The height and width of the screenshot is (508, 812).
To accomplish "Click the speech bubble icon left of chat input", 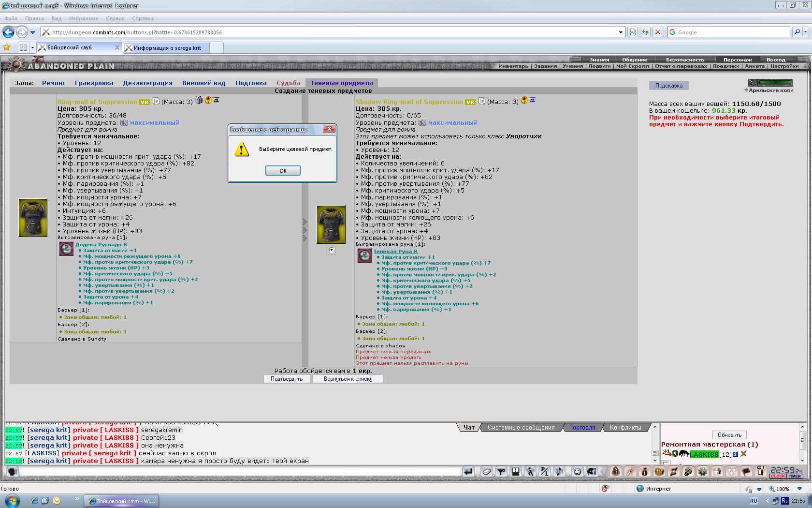I will pos(13,471).
